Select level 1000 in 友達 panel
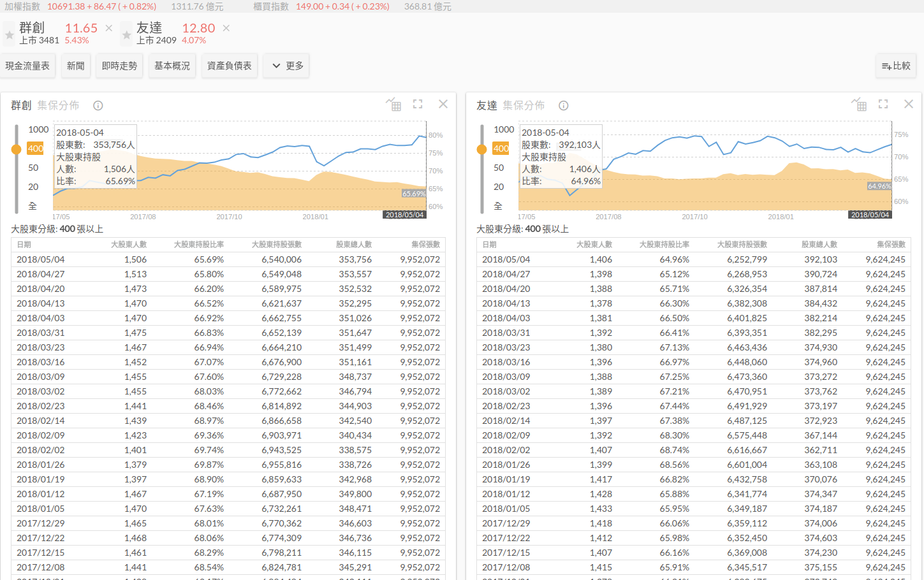 coord(504,129)
